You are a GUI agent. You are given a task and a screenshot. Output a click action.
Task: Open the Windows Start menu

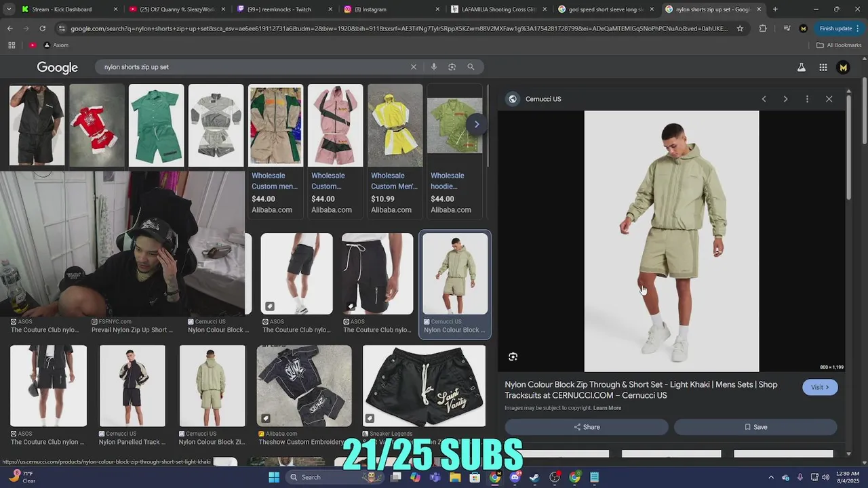coord(274,477)
